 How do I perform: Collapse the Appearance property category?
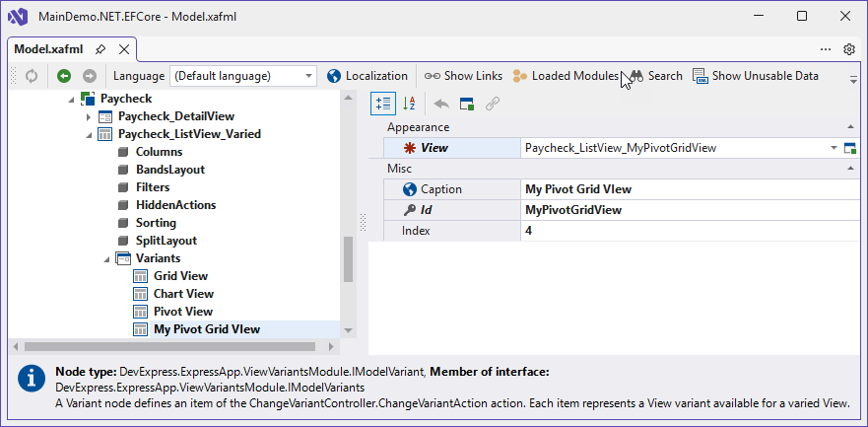(849, 127)
